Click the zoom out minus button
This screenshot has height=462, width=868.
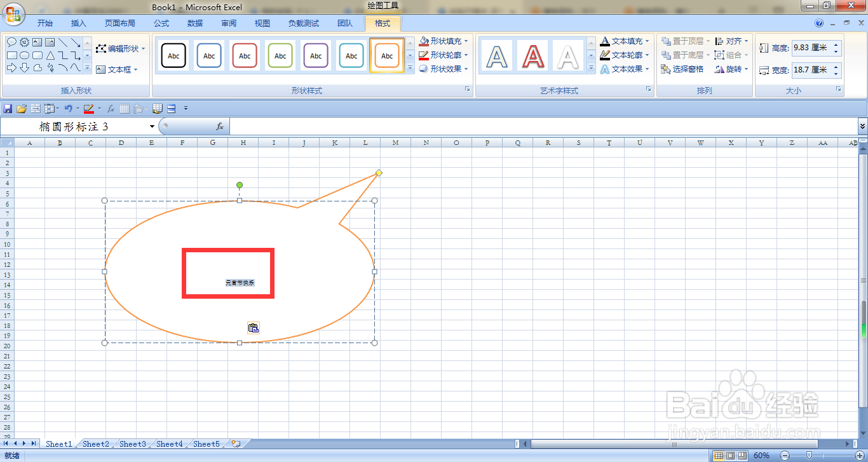click(x=785, y=456)
